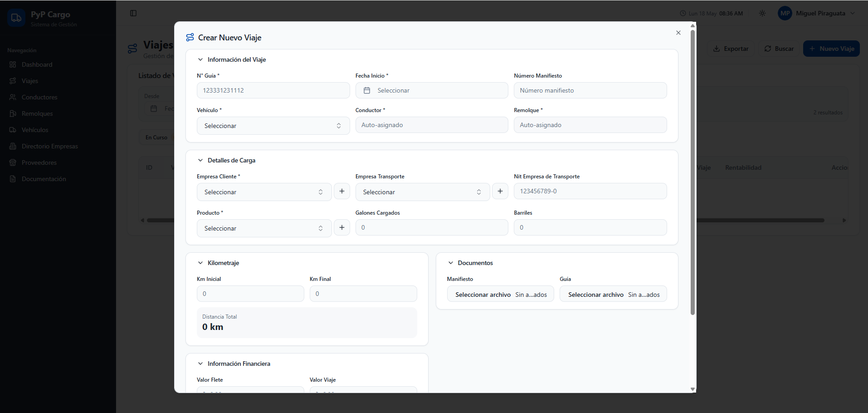Click the Exportar button
The height and width of the screenshot is (413, 868).
pyautogui.click(x=731, y=49)
